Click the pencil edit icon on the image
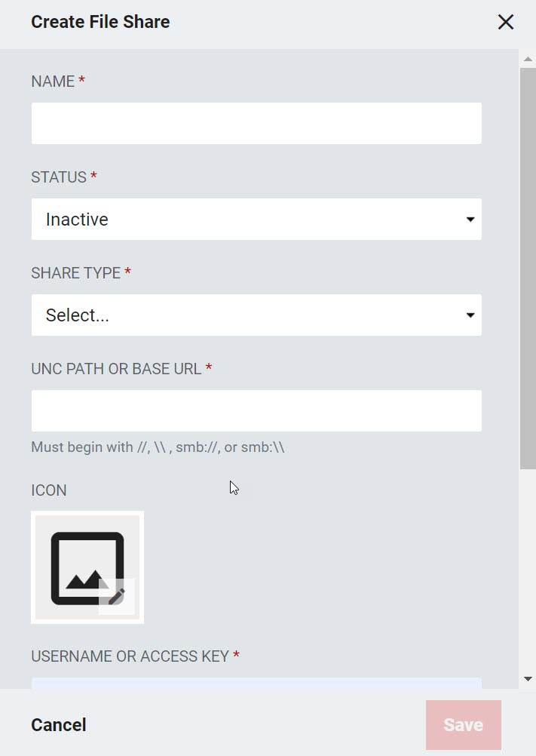 click(117, 596)
